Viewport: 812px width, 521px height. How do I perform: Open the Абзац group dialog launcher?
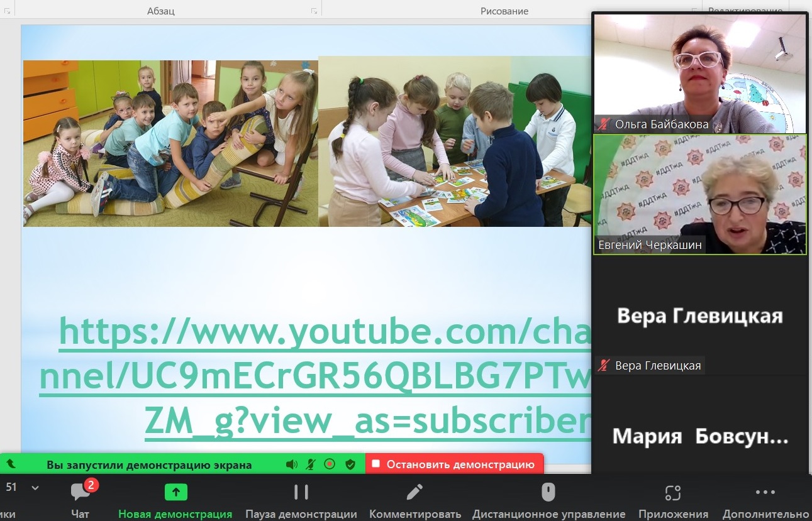pyautogui.click(x=314, y=11)
